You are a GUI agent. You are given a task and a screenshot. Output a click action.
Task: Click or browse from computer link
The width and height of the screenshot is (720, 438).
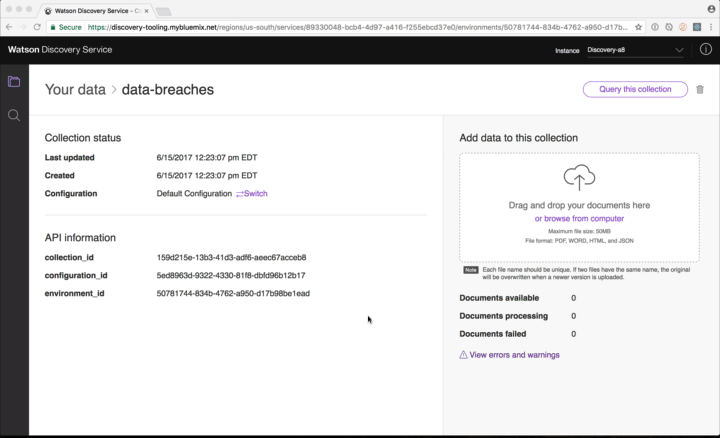coord(579,219)
